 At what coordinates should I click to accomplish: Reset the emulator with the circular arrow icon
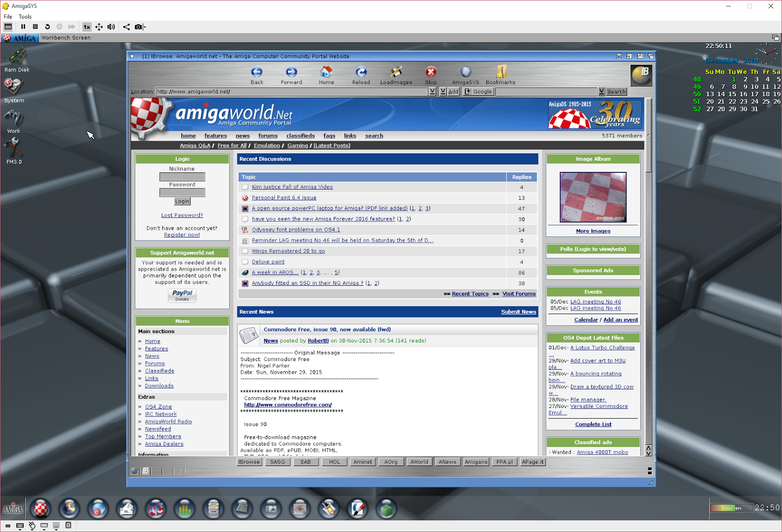47,27
